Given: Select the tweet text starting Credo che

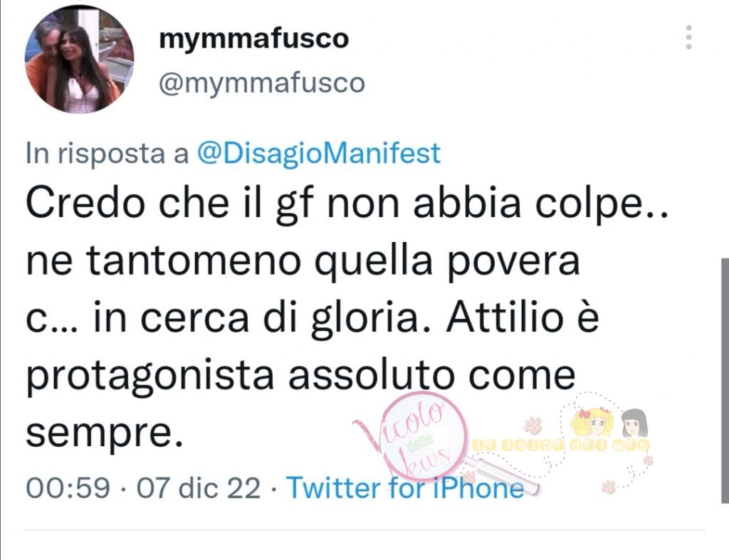Looking at the screenshot, I should [347, 317].
